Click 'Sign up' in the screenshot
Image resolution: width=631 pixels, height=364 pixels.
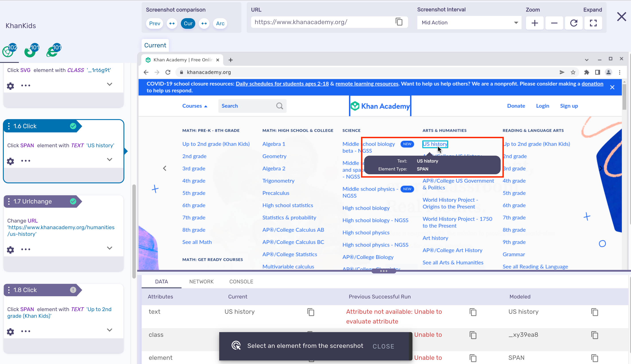pos(569,106)
